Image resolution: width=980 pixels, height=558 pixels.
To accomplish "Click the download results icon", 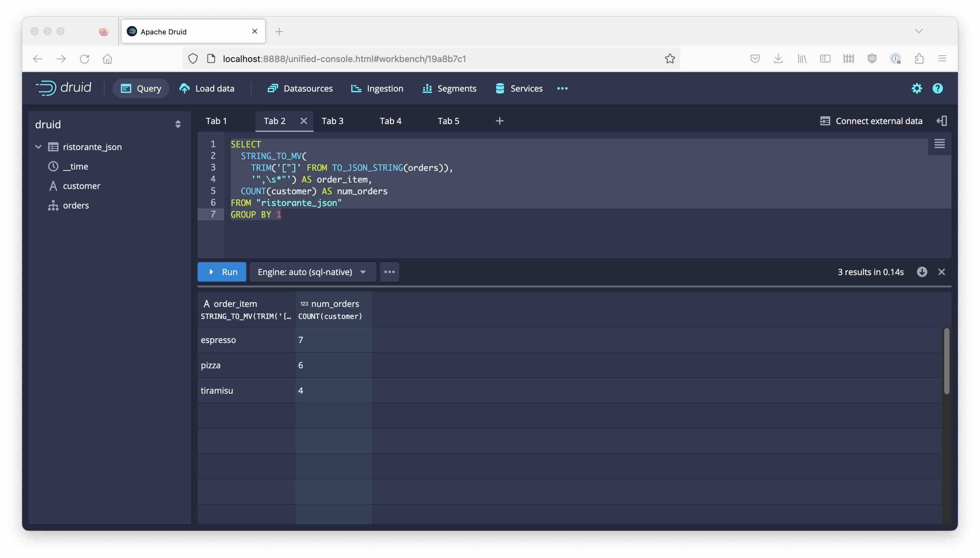I will (922, 272).
